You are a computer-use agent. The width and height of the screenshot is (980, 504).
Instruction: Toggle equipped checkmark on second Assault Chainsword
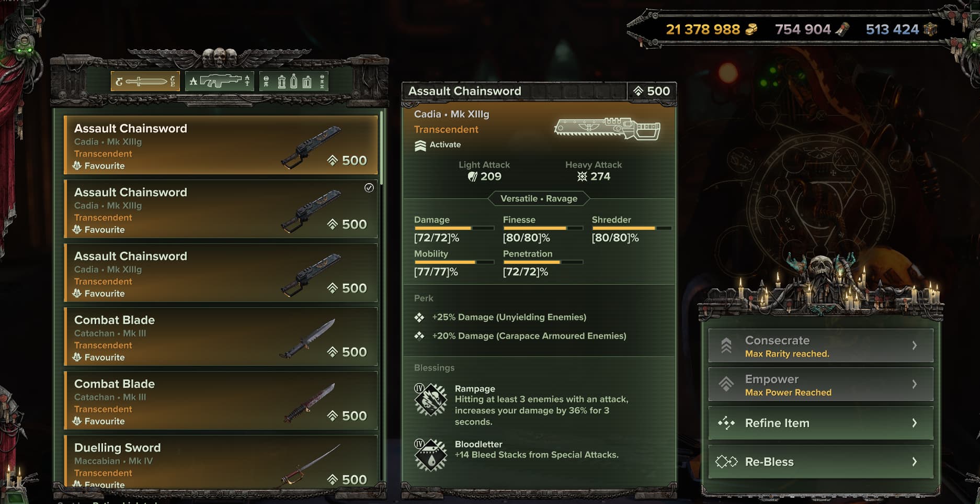pos(369,188)
